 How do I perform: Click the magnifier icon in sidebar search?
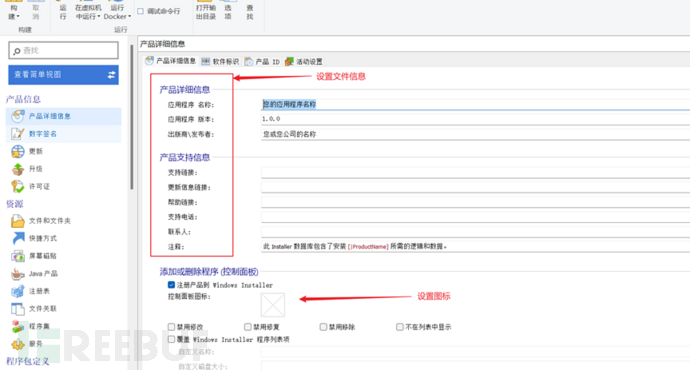17,51
